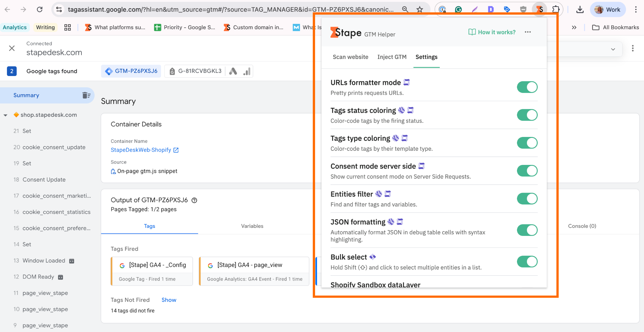
Task: Click the Google Ads icon beside G-81RCVBGKL3
Action: click(x=233, y=71)
